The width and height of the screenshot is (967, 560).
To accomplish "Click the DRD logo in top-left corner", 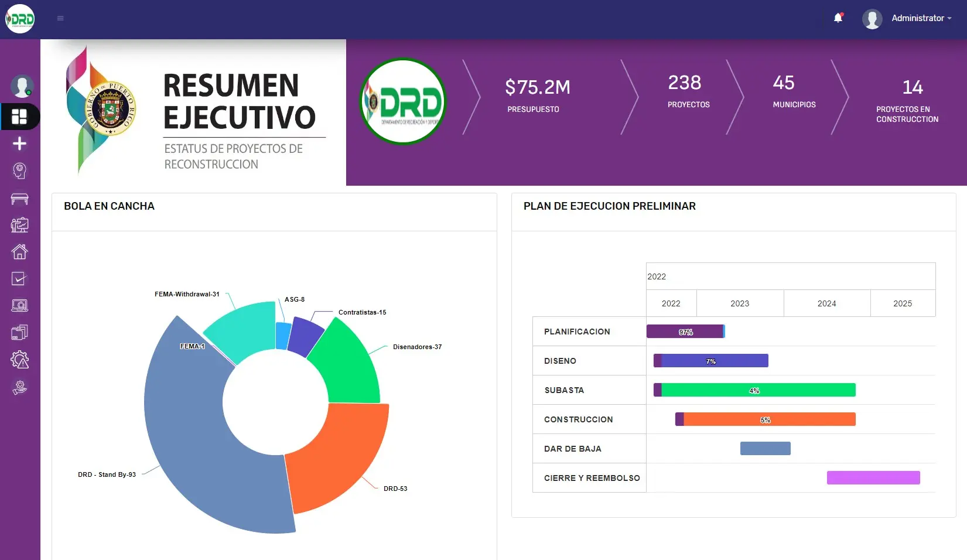I will click(20, 19).
